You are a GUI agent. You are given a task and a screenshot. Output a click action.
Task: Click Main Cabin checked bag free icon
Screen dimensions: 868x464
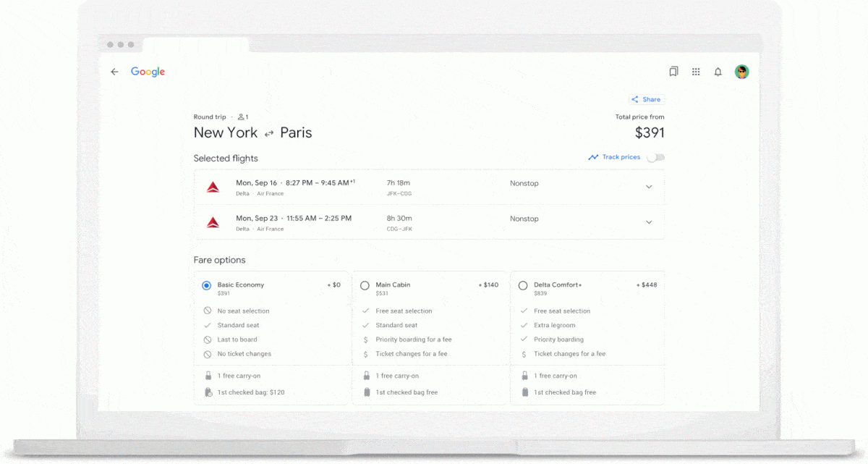coord(365,392)
